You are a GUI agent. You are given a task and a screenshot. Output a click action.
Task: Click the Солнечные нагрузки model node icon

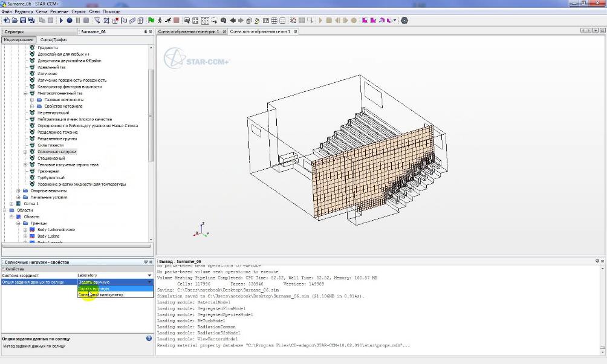[32, 152]
